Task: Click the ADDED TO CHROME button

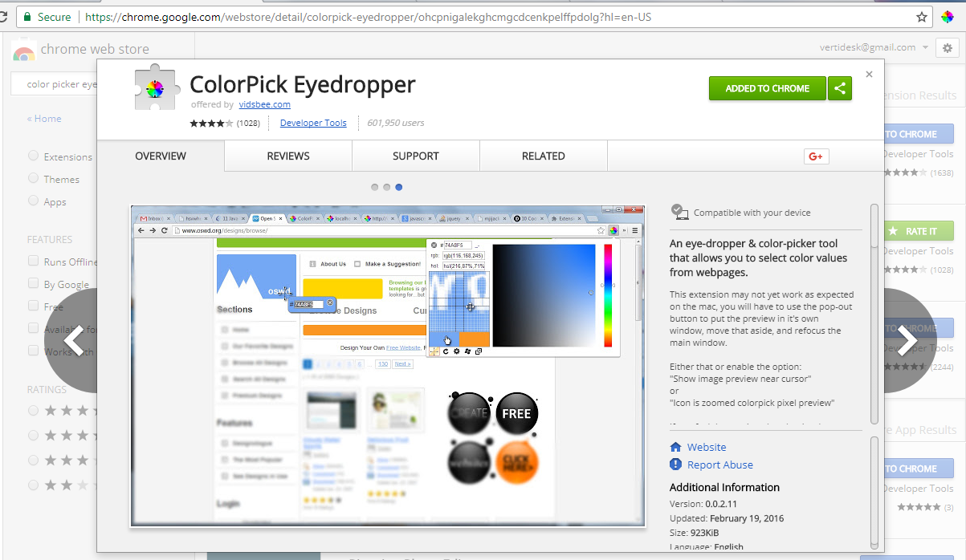Action: [x=767, y=88]
